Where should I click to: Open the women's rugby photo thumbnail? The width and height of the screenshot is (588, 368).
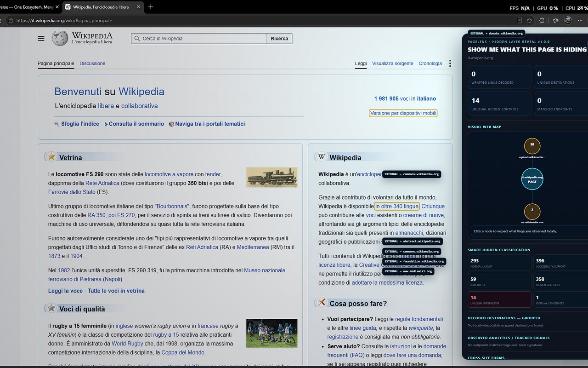[x=272, y=333]
